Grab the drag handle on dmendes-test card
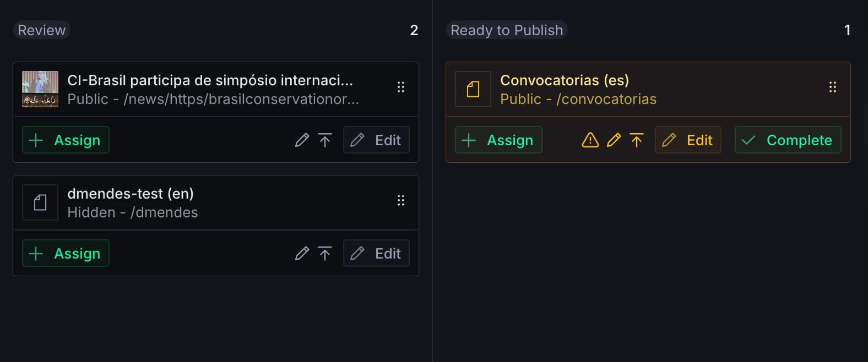This screenshot has height=362, width=868. tap(400, 200)
